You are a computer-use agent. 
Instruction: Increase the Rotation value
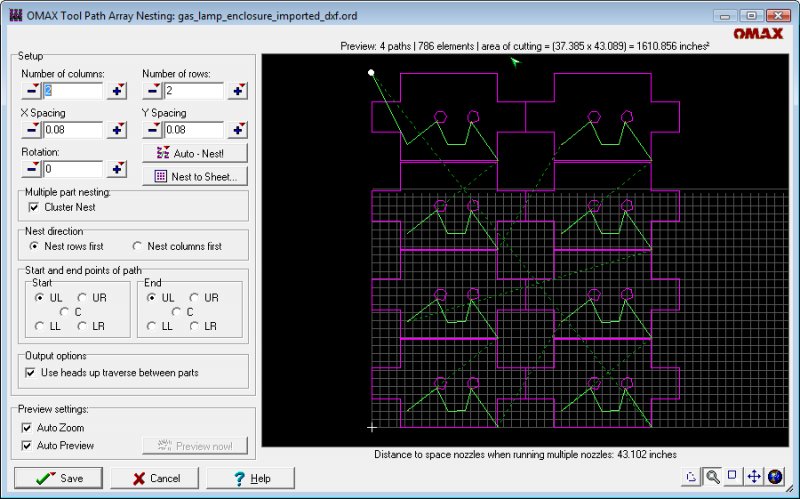tap(117, 169)
